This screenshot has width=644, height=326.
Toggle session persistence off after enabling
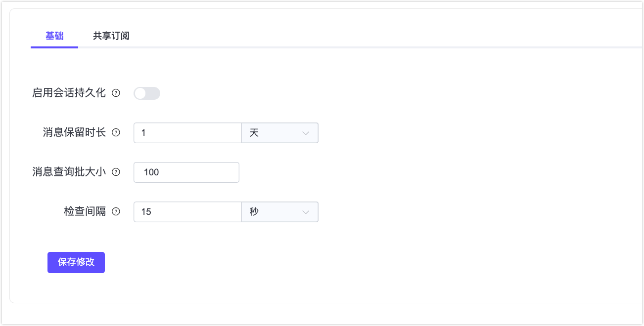147,93
